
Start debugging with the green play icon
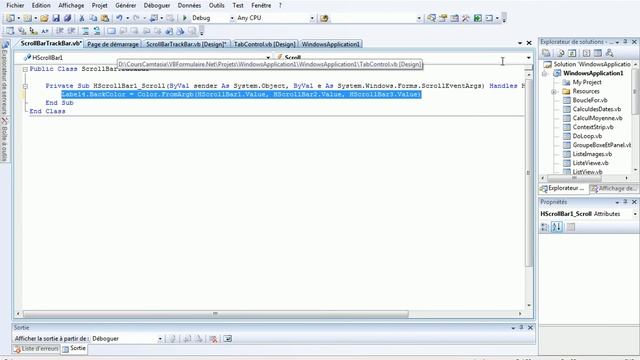[x=184, y=18]
